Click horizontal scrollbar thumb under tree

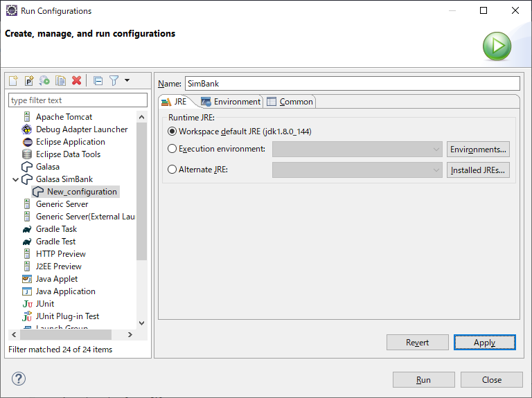(x=66, y=334)
